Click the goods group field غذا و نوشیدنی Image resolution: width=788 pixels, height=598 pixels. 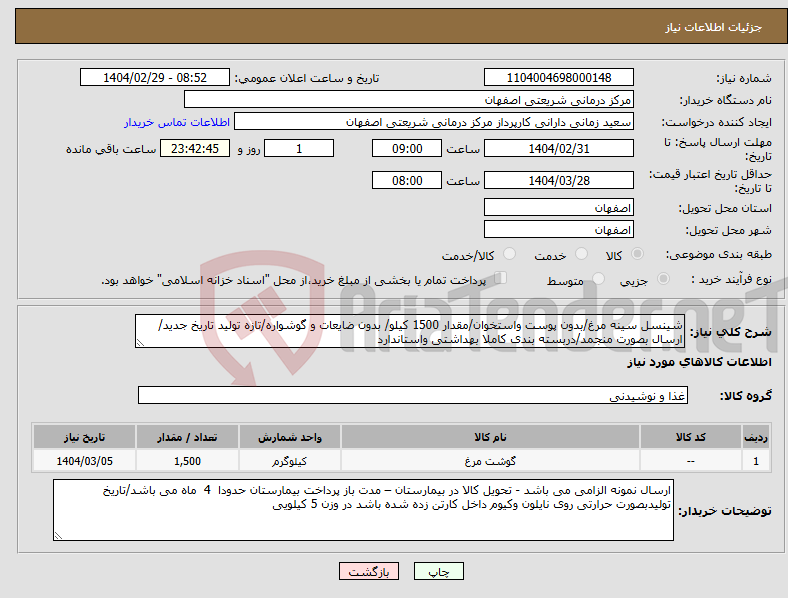click(413, 395)
